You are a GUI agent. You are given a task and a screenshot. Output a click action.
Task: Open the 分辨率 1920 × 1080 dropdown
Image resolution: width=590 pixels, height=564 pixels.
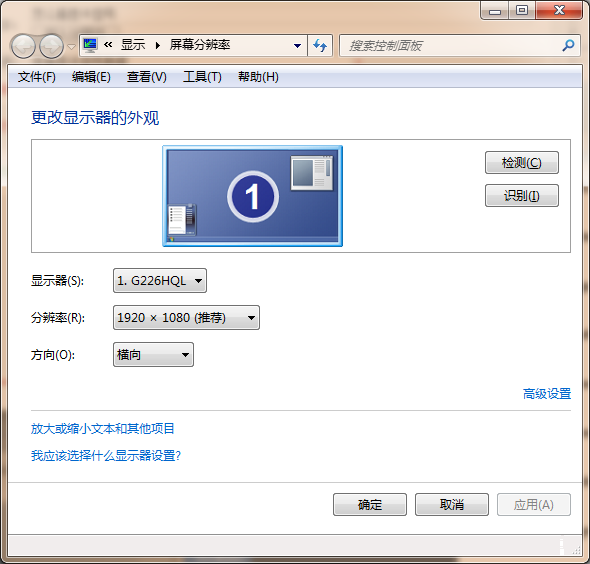pos(186,318)
